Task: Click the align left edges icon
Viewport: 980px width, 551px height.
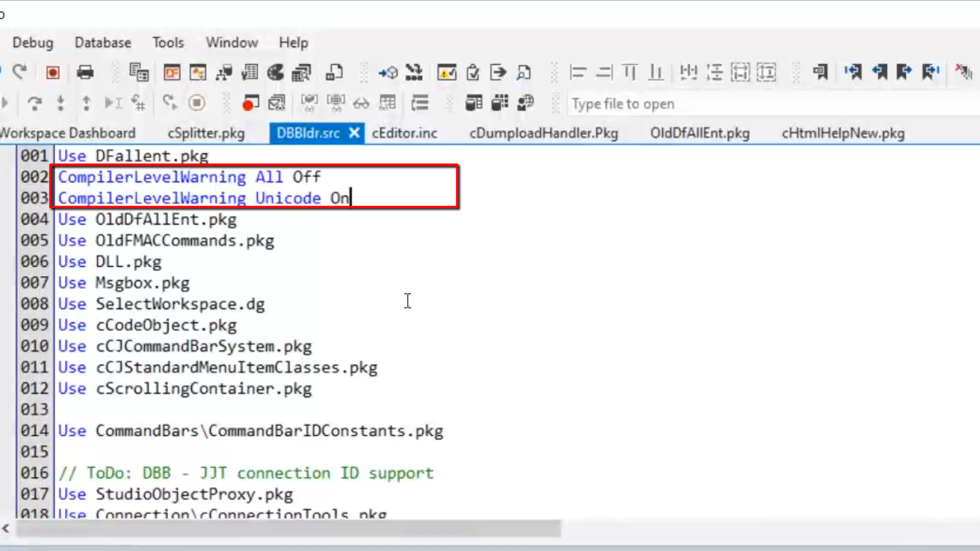Action: pos(578,72)
